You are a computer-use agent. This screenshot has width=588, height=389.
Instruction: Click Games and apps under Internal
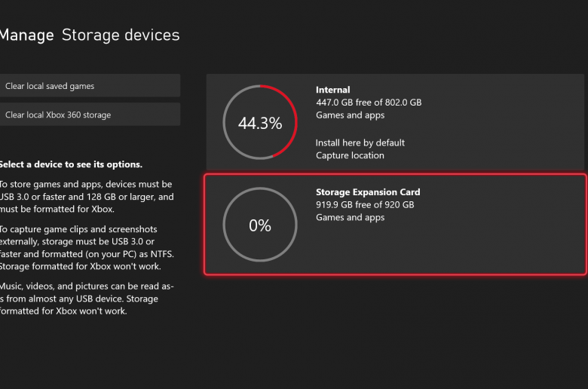[350, 115]
